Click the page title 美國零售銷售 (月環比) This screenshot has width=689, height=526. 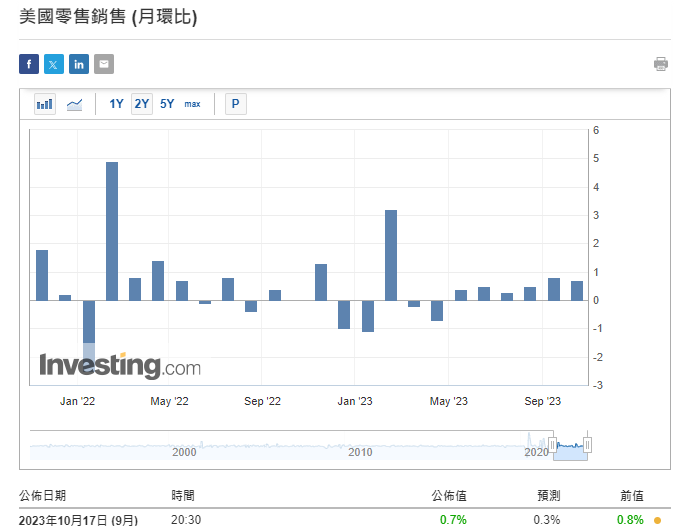click(x=108, y=17)
